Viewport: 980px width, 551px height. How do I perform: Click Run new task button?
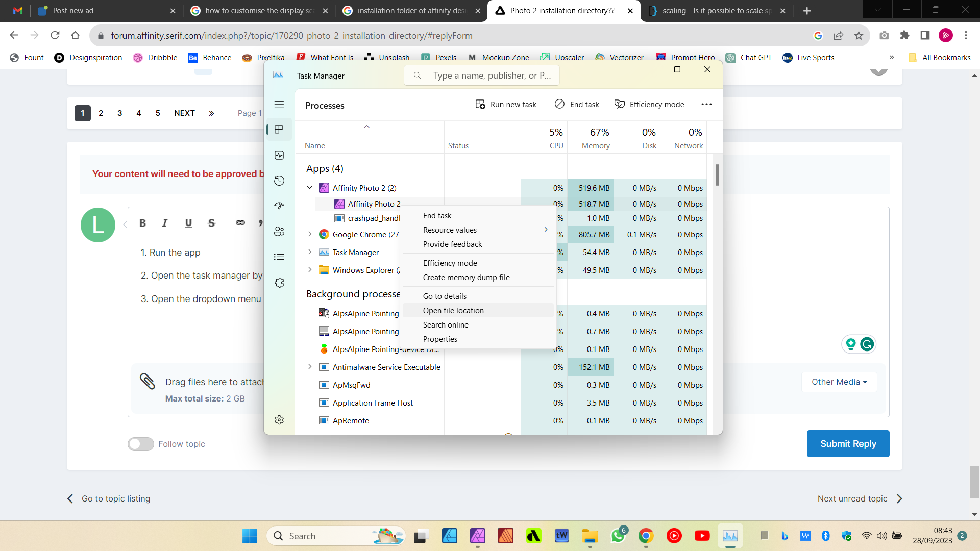pyautogui.click(x=506, y=104)
